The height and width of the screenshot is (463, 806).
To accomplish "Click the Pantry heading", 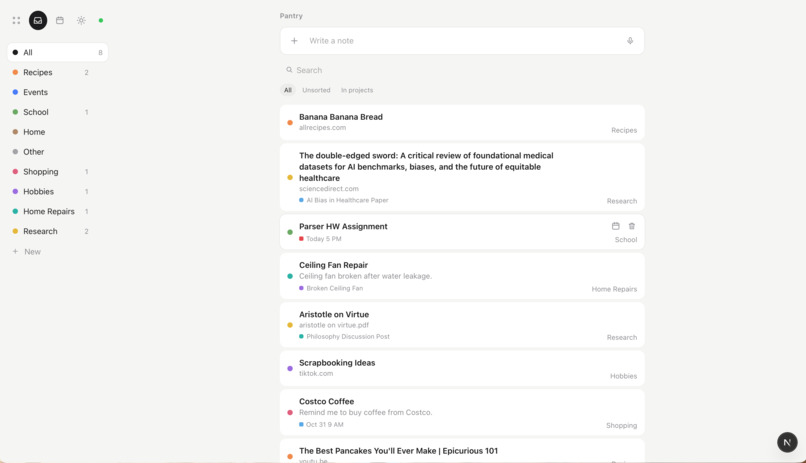I will pyautogui.click(x=291, y=16).
